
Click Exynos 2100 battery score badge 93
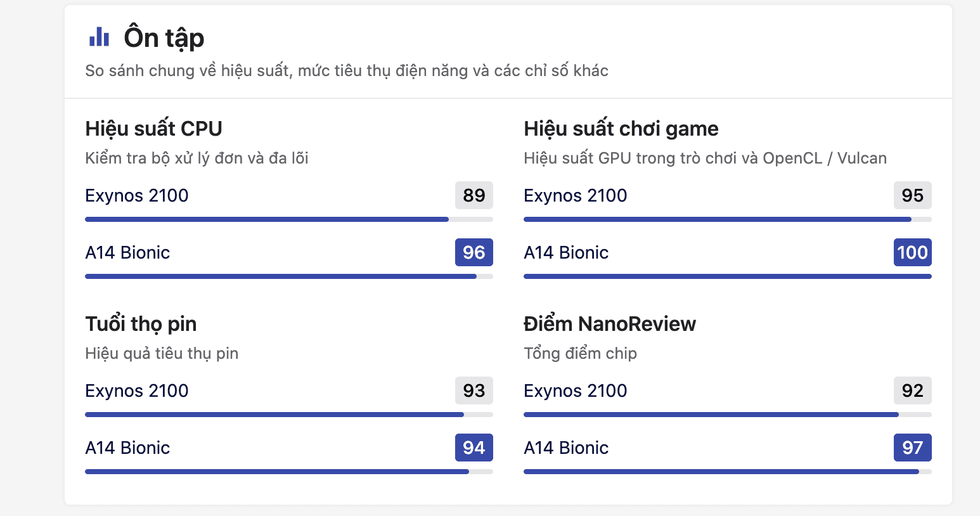point(474,390)
